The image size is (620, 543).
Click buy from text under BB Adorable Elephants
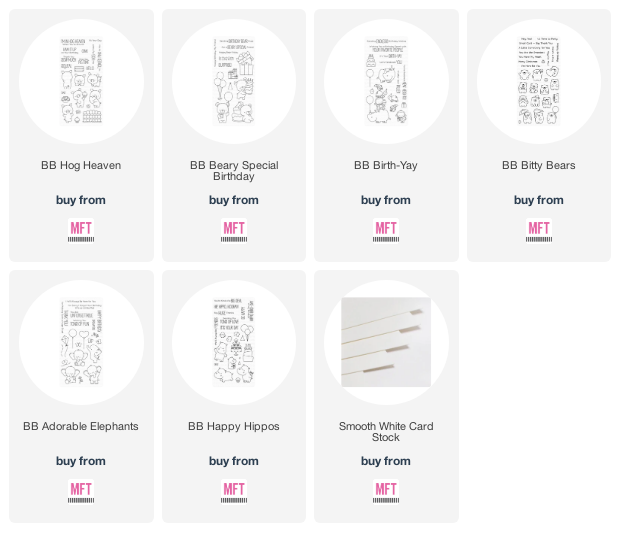point(81,461)
